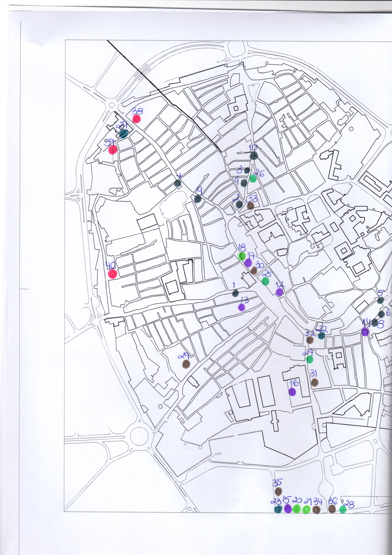
Task: Select the red dot numbered 39
Action: pyautogui.click(x=112, y=150)
